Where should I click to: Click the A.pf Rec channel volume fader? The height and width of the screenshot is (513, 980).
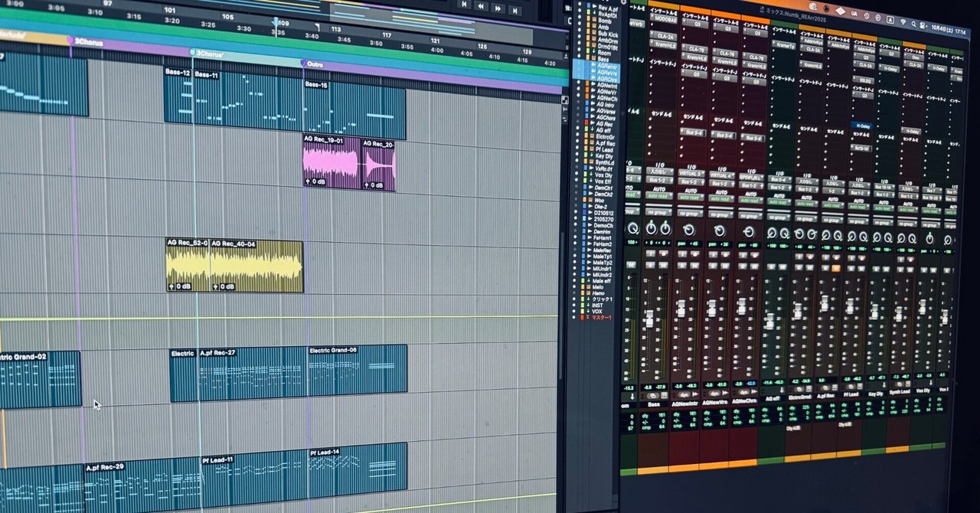(825, 302)
